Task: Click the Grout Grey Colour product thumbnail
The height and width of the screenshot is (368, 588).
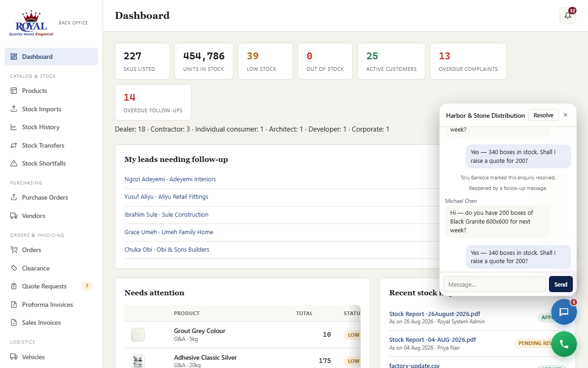Action: click(138, 334)
